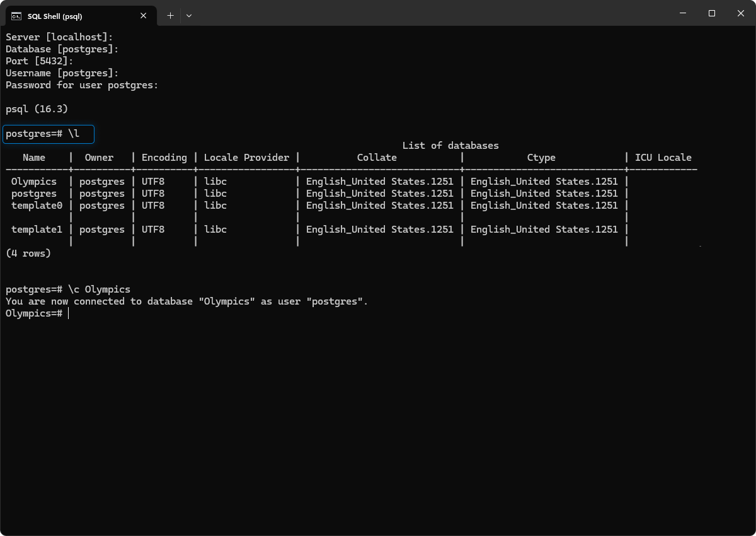Image resolution: width=756 pixels, height=536 pixels.
Task: Click the template1 database entry
Action: coord(37,229)
